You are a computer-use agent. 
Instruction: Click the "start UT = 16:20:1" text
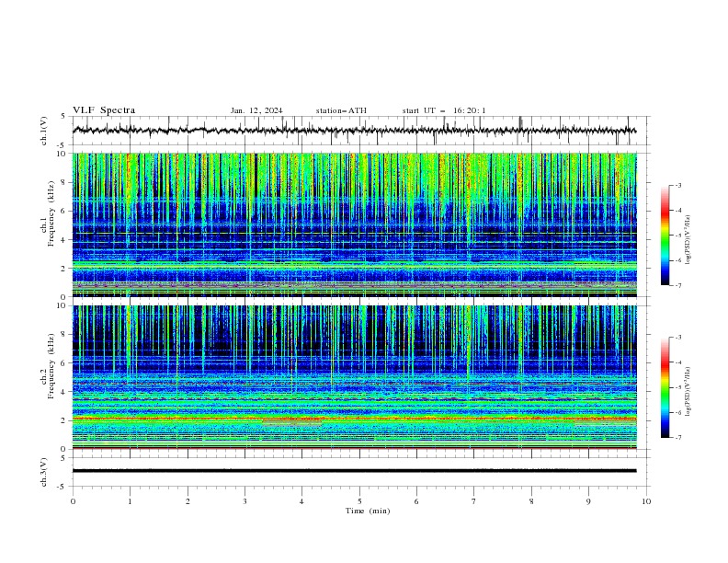click(x=444, y=110)
